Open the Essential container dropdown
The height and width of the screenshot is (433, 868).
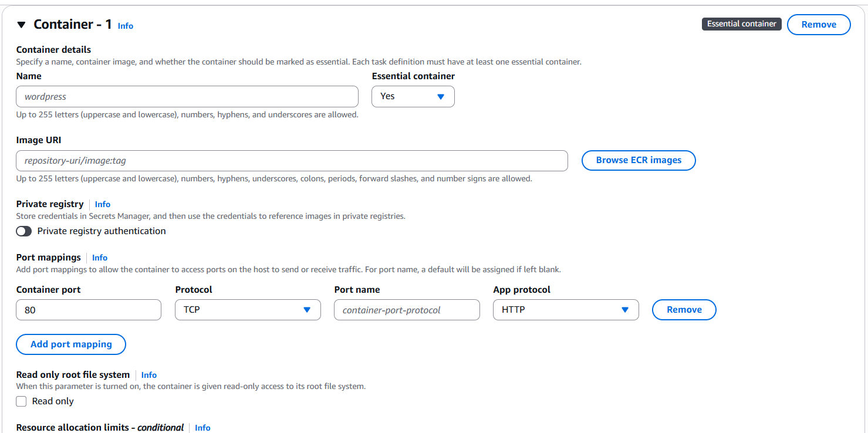pyautogui.click(x=413, y=96)
